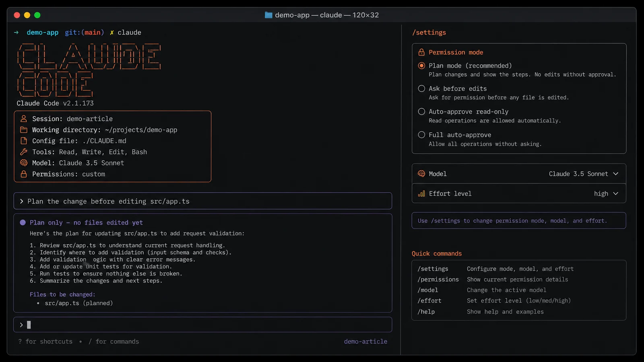Click Config file ./CLAUDE.md text
Screen dimensions: 644x362
click(x=79, y=141)
